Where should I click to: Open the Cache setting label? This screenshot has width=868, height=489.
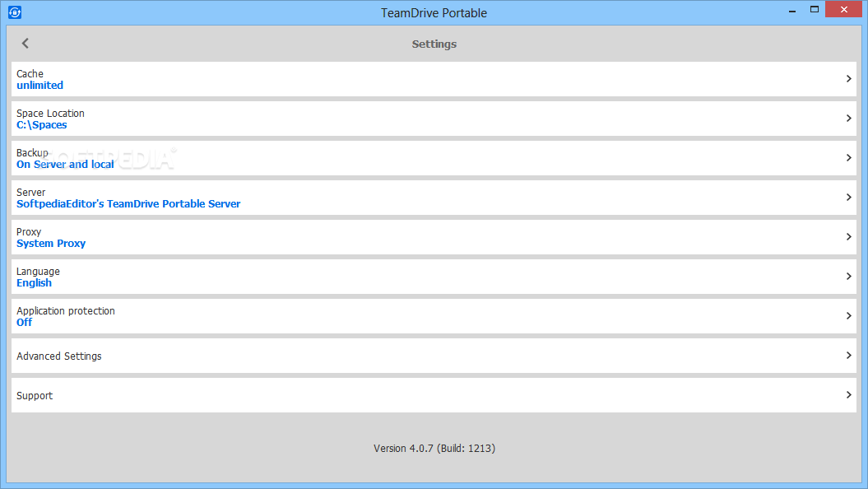(x=30, y=73)
